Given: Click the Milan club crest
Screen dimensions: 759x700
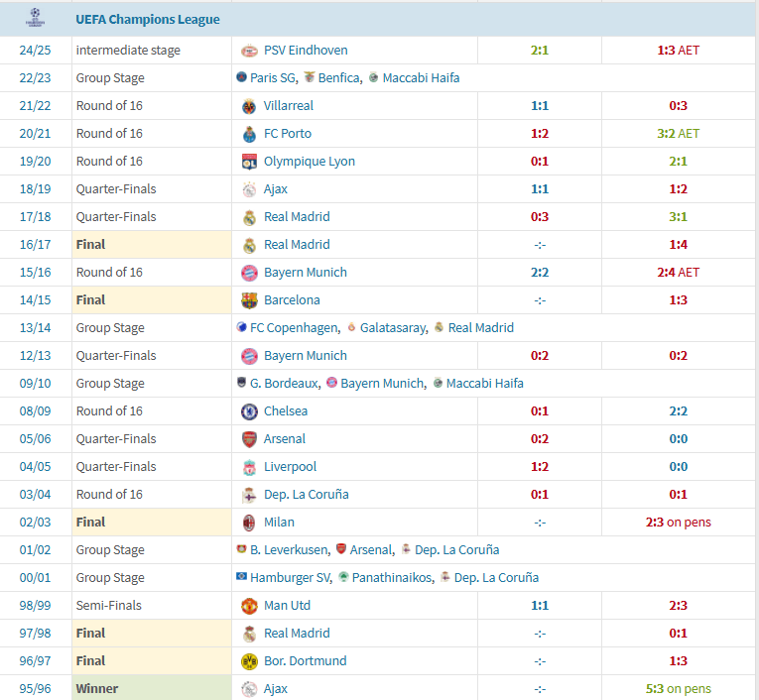Looking at the screenshot, I should 249,523.
